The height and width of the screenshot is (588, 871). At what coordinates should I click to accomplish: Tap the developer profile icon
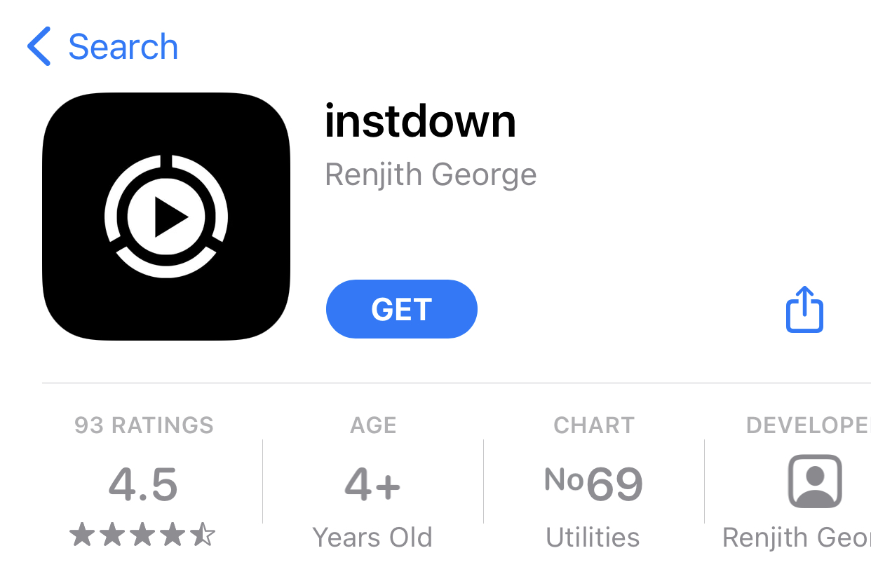815,481
